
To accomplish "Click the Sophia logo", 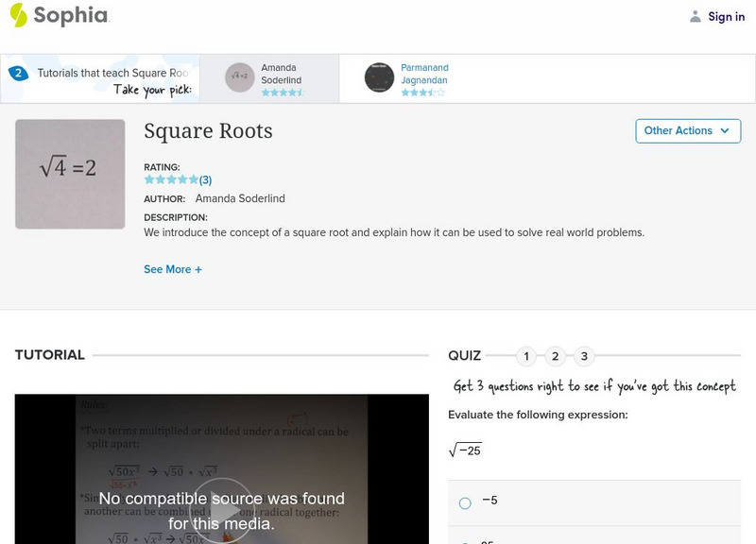I will click(60, 15).
